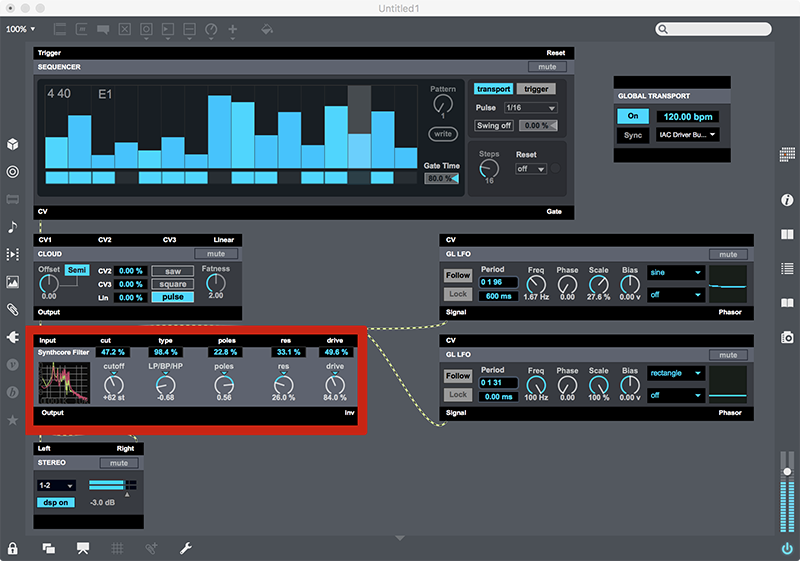Mute the SEQUENCER module
The width and height of the screenshot is (800, 561).
[x=546, y=67]
